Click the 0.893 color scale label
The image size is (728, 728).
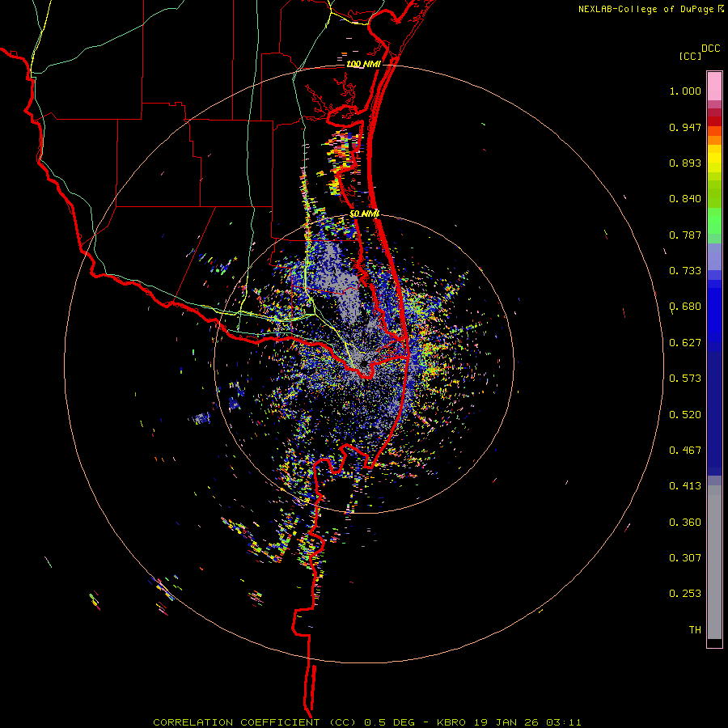[685, 163]
